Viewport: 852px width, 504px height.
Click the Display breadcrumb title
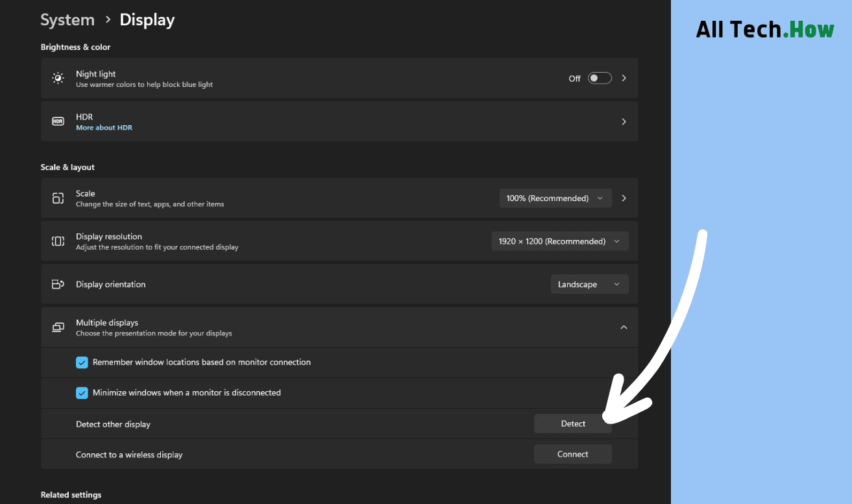tap(147, 20)
